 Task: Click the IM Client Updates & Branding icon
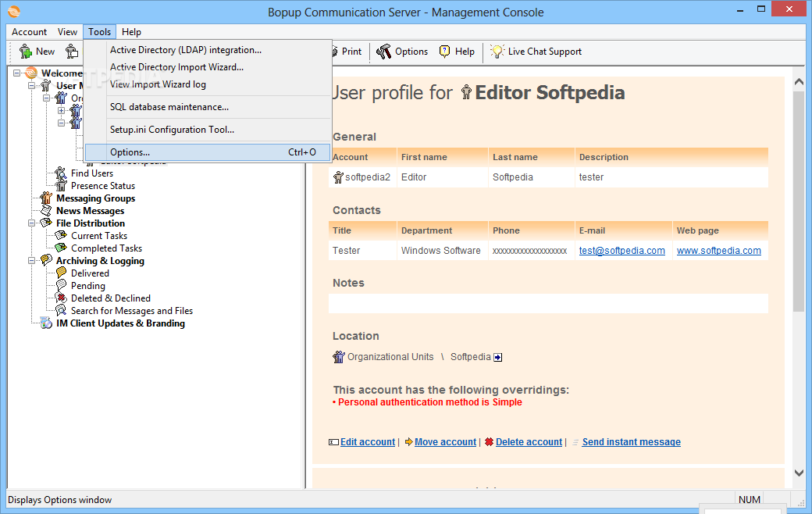pyautogui.click(x=46, y=323)
